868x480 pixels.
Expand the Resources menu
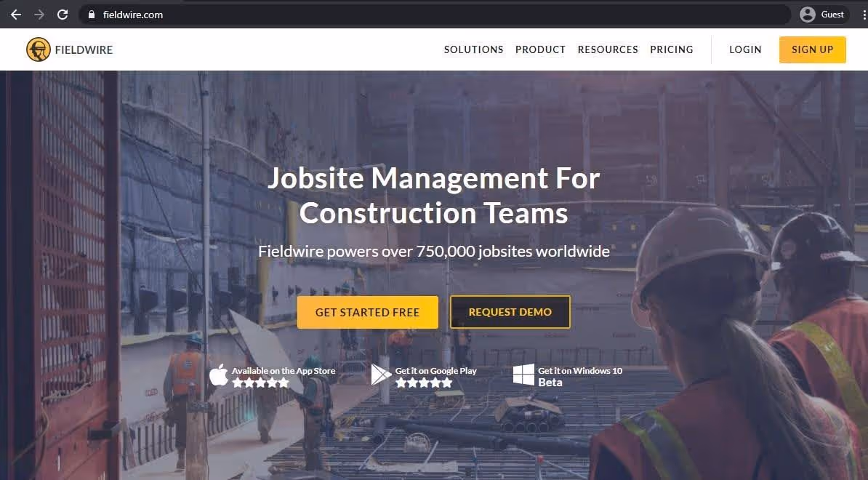(x=608, y=49)
